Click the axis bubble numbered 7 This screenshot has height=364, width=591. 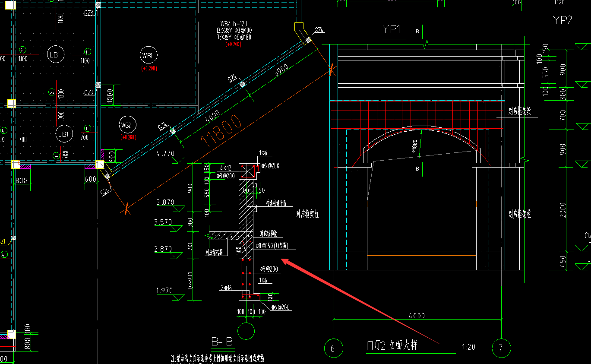click(x=501, y=348)
